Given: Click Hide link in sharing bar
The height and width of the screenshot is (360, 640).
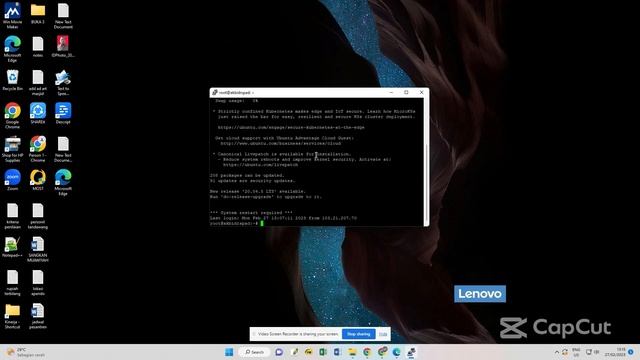Looking at the screenshot, I should pos(383,334).
